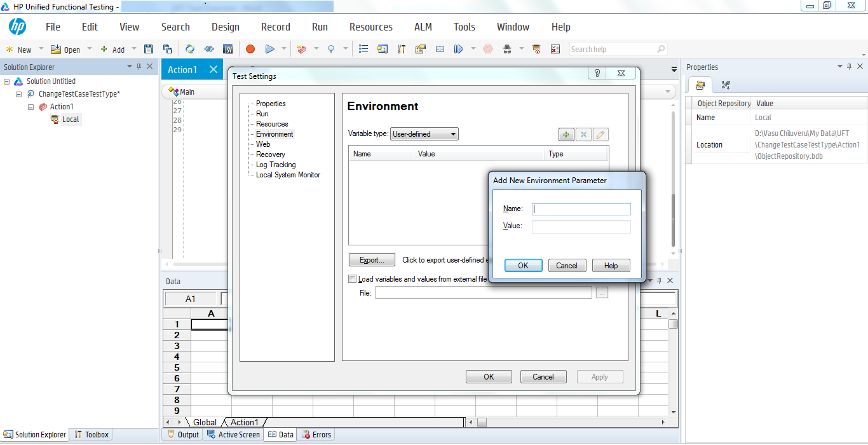Collapse the Action1 tree node
Viewport: 868px width, 445px height.
(x=31, y=107)
